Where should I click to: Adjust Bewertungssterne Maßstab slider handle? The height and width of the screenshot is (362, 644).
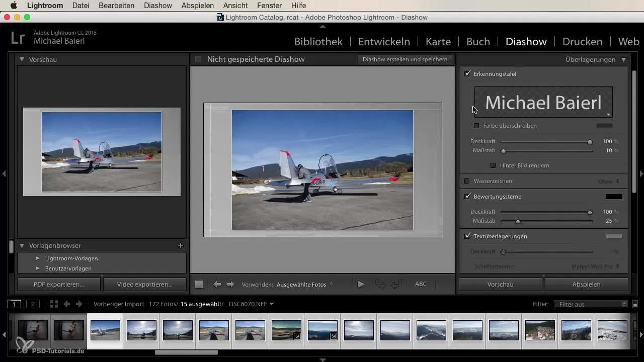pyautogui.click(x=518, y=221)
